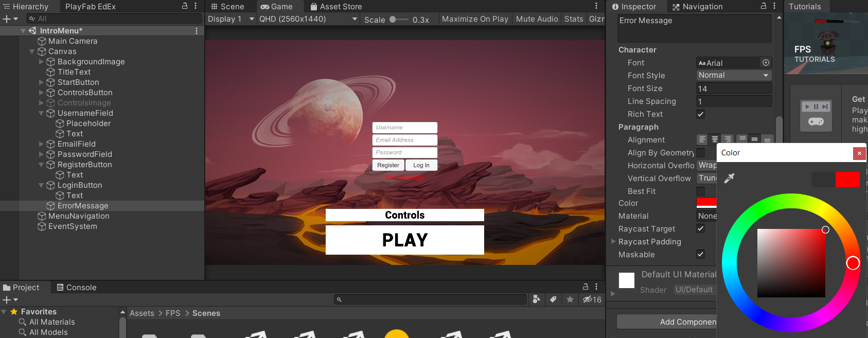The width and height of the screenshot is (868, 338).
Task: Lock the Inspector panel with the padlock
Action: coord(764,6)
